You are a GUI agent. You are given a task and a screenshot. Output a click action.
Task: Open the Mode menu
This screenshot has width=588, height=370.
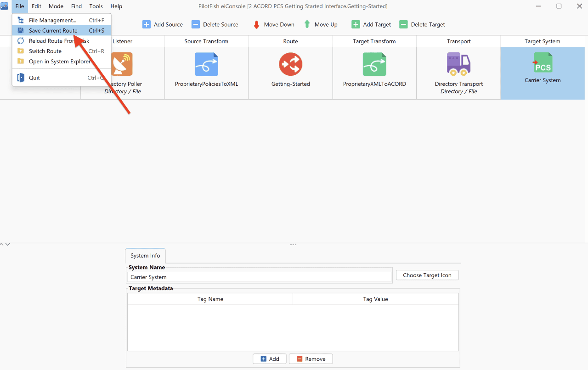tap(56, 6)
